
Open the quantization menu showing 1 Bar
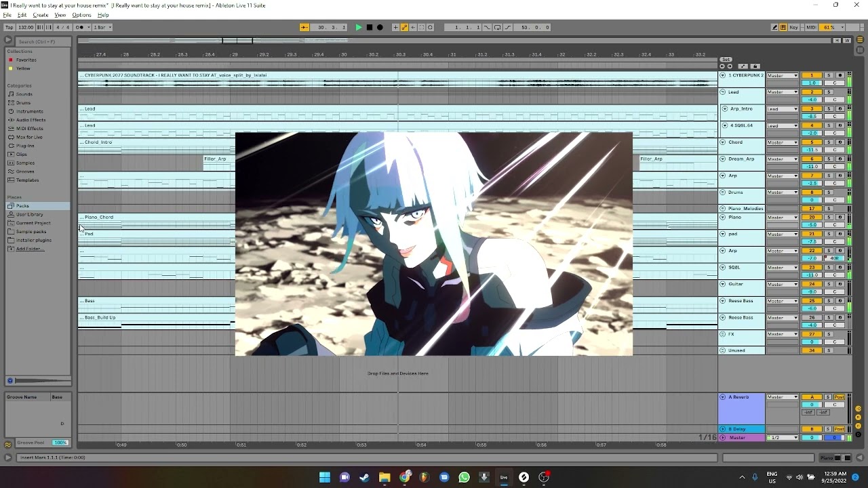pyautogui.click(x=102, y=27)
